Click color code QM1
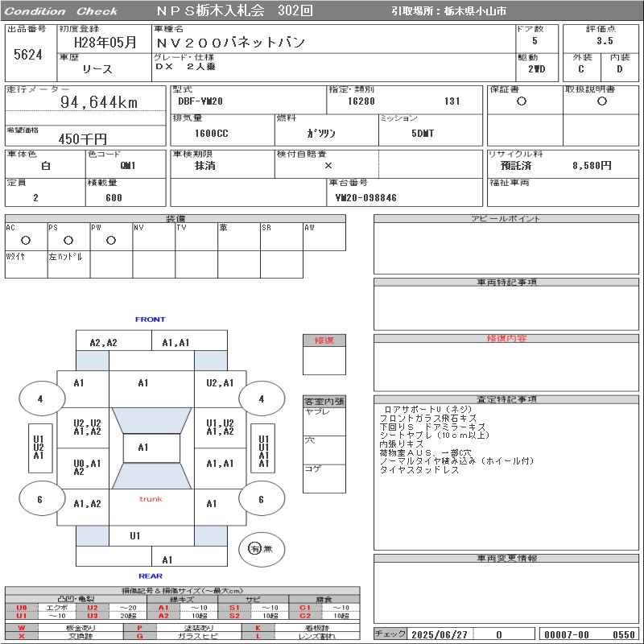This screenshot has height=644, width=644. click(128, 166)
